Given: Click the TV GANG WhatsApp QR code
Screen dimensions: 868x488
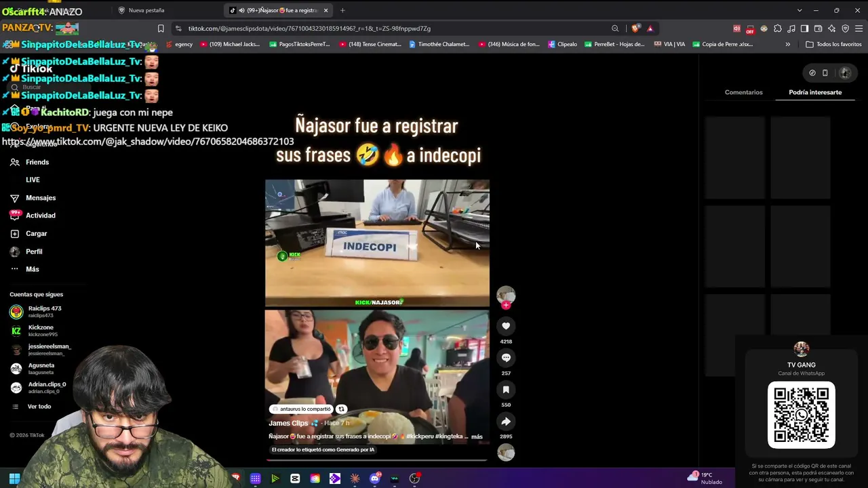Looking at the screenshot, I should 802,415.
